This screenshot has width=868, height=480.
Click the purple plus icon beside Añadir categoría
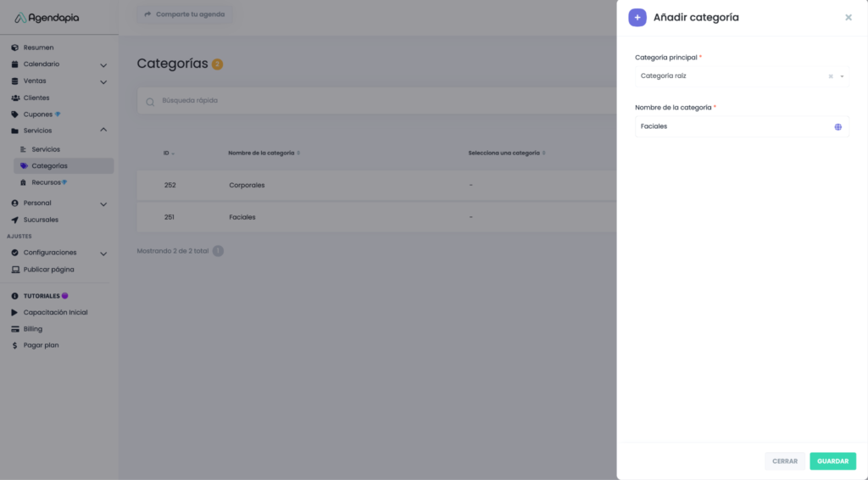(x=637, y=17)
